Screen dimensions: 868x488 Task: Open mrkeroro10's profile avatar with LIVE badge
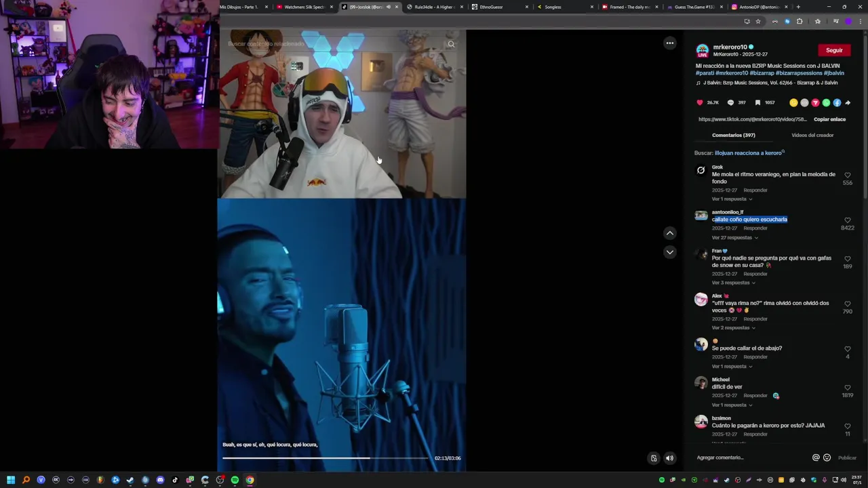pyautogui.click(x=703, y=51)
